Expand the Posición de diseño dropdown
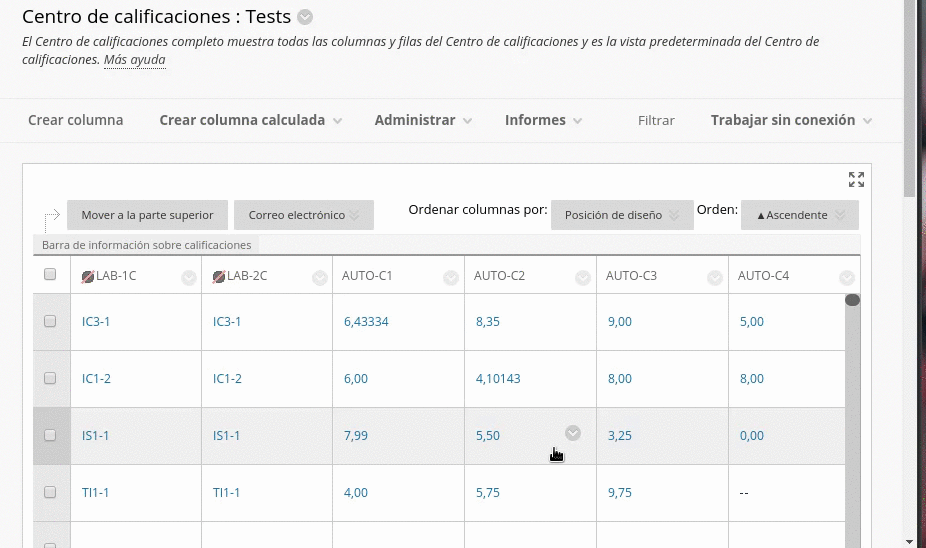The height and width of the screenshot is (548, 926). click(621, 215)
